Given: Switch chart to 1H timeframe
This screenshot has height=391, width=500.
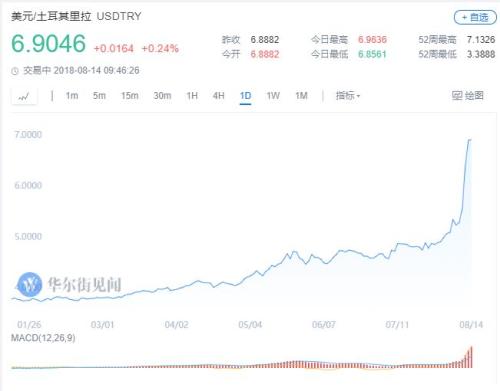Looking at the screenshot, I should point(192,96).
